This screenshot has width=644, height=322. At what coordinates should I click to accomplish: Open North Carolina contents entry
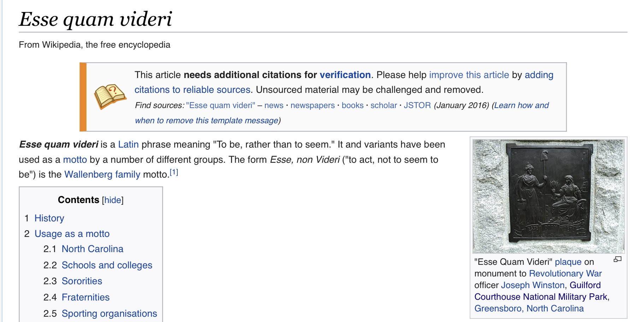click(92, 249)
